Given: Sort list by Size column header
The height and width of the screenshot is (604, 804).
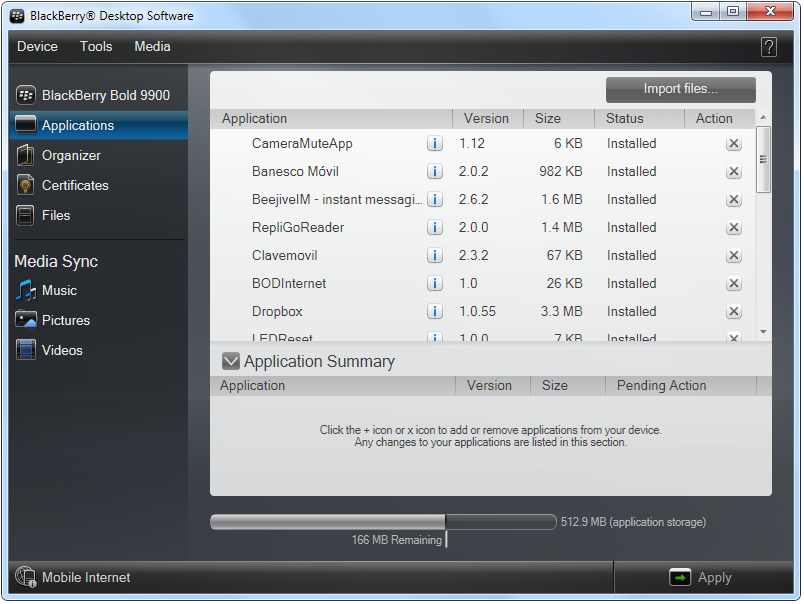Looking at the screenshot, I should click(x=559, y=118).
